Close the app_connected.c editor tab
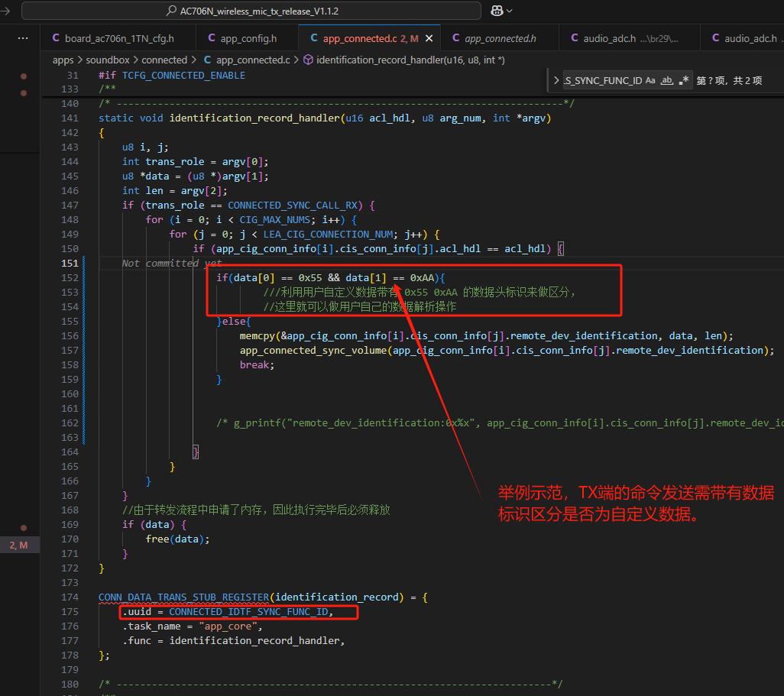This screenshot has height=696, width=784. pos(429,38)
